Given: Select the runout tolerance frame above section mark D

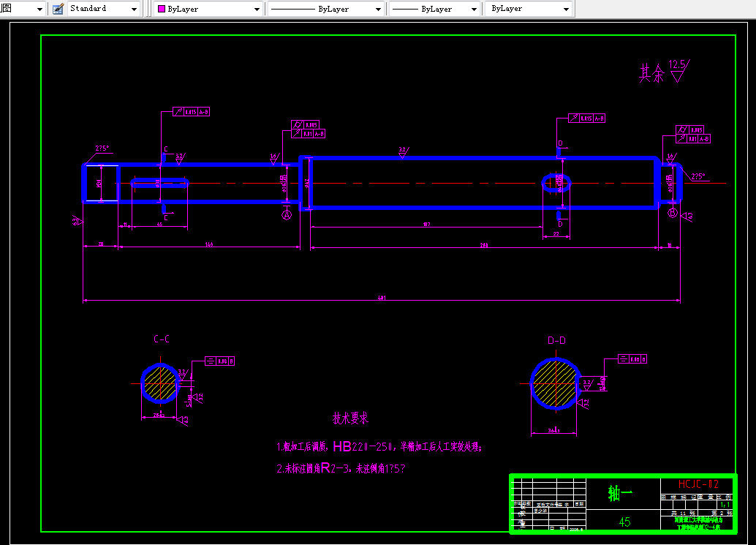Looking at the screenshot, I should pos(586,119).
